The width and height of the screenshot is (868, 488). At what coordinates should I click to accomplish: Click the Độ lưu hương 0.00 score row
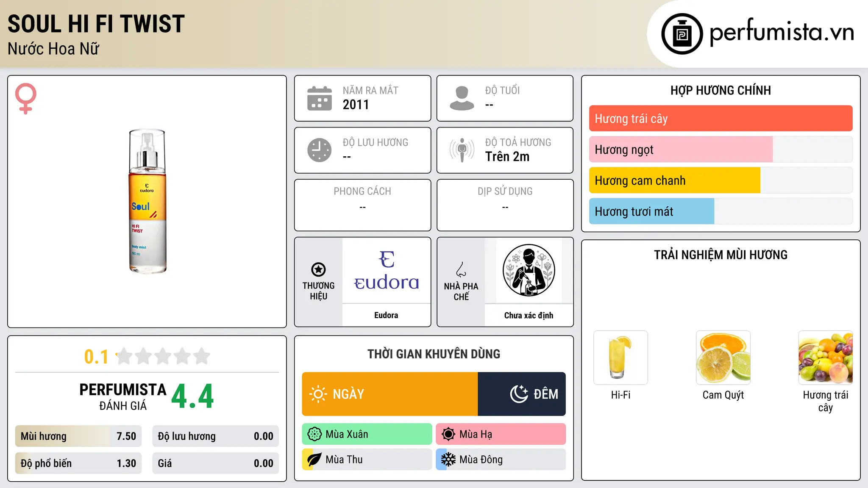coord(215,436)
